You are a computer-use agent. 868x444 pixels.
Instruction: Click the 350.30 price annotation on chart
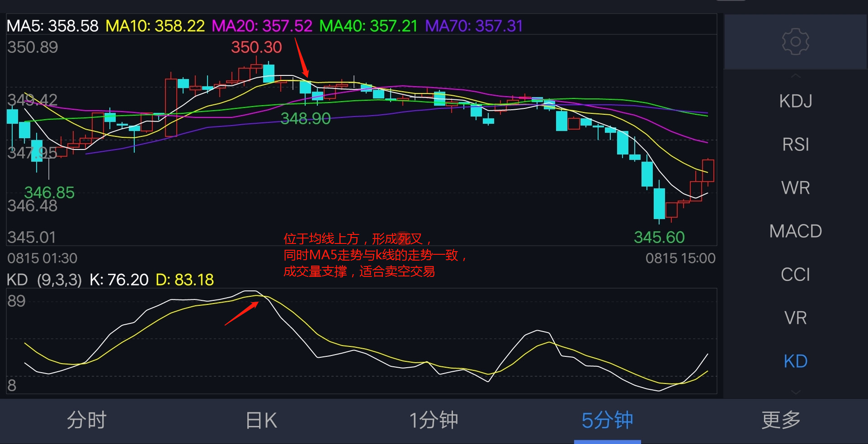256,47
